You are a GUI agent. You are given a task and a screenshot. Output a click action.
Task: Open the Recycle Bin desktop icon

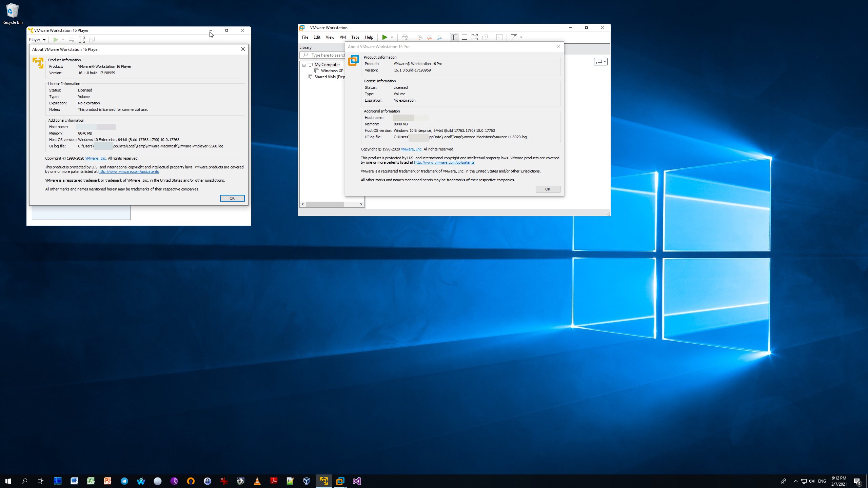(x=13, y=14)
